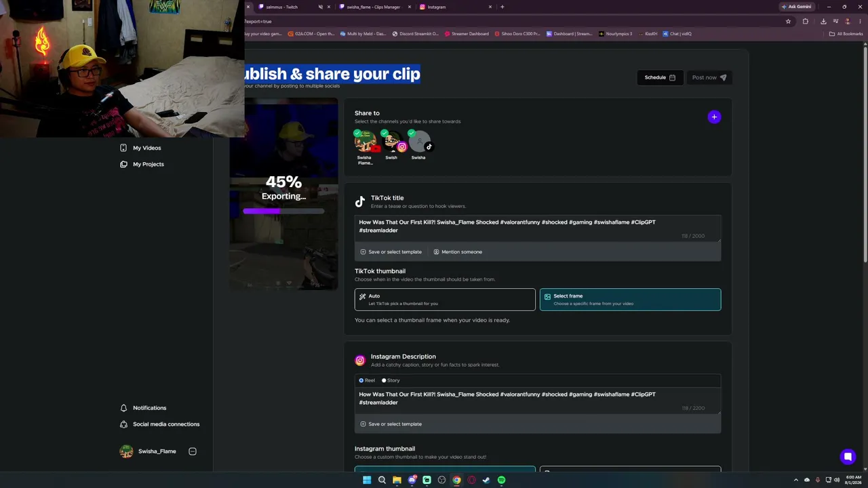Open Spotify from the taskbar
This screenshot has width=868, height=488.
[501, 480]
